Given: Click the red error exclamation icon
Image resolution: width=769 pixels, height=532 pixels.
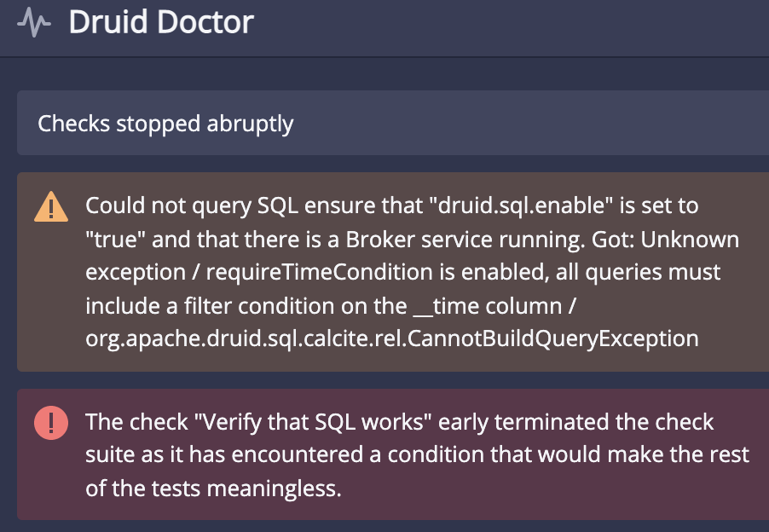Looking at the screenshot, I should point(51,423).
